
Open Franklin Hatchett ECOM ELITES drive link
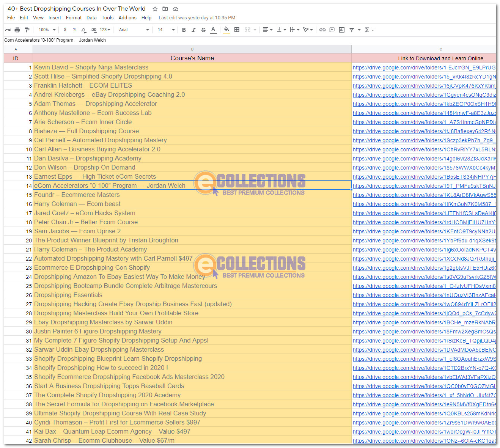point(424,86)
